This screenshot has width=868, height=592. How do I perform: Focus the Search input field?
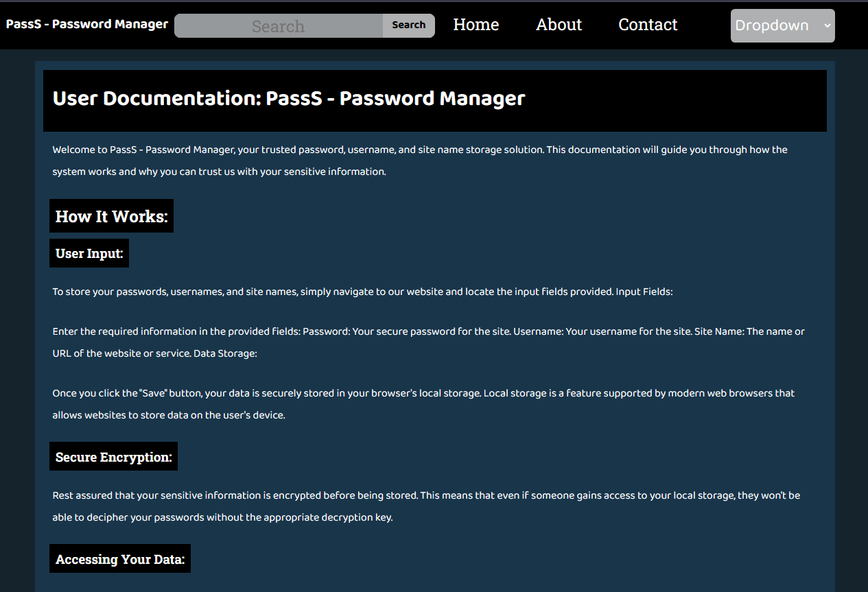point(279,26)
